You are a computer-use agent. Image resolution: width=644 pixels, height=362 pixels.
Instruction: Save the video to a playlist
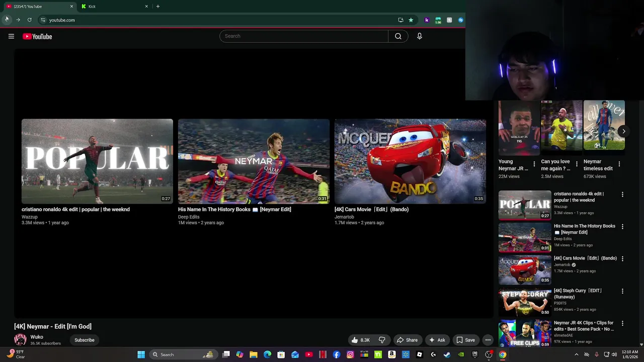[465, 340]
